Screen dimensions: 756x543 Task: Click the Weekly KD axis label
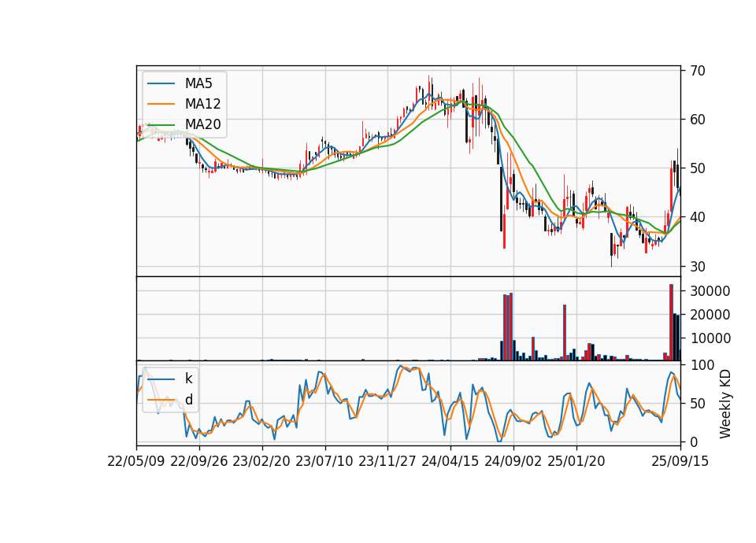pyautogui.click(x=725, y=404)
